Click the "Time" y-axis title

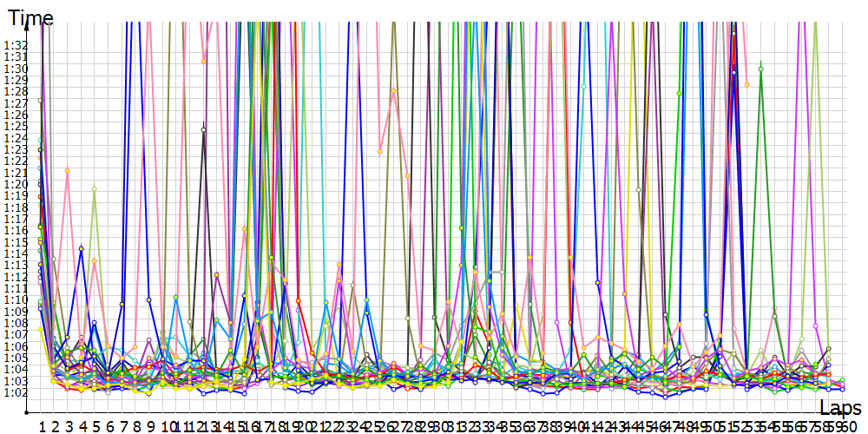click(x=30, y=17)
